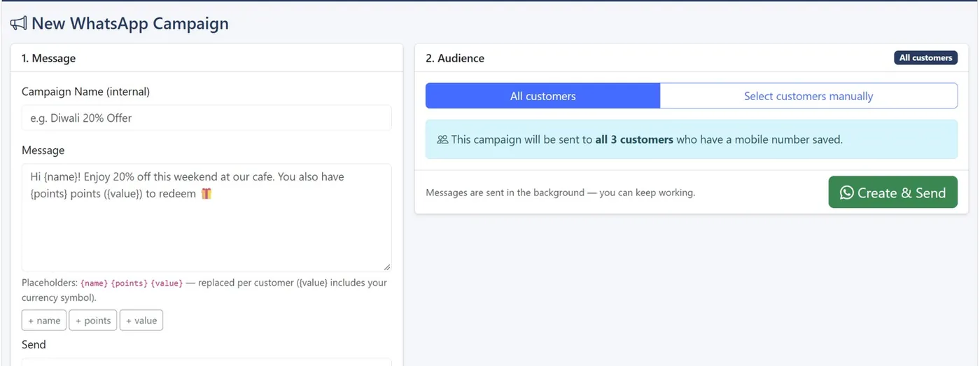Click the New WhatsApp Campaign heading
The height and width of the screenshot is (366, 980).
pyautogui.click(x=130, y=23)
